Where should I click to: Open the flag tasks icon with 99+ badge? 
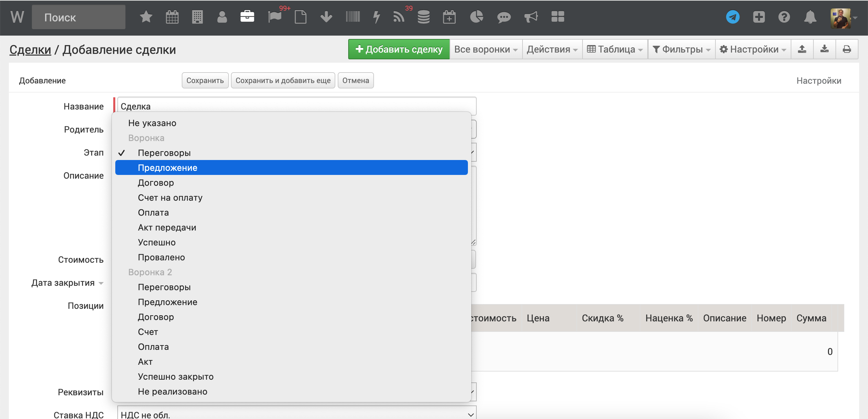pos(275,17)
